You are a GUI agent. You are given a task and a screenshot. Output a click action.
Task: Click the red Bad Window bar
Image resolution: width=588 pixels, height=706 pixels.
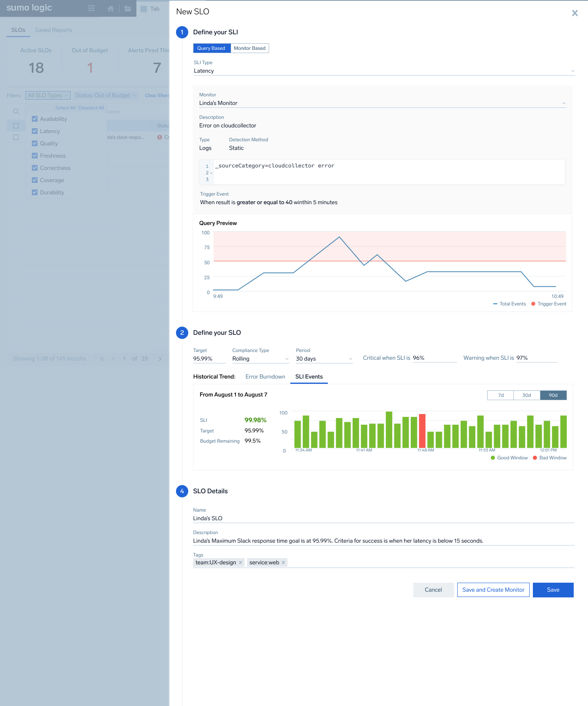(422, 431)
